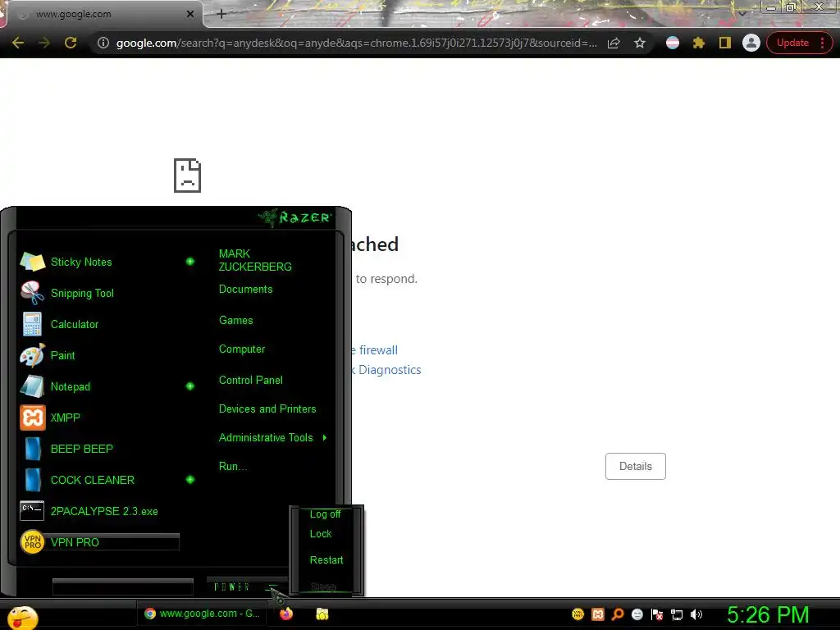
Task: Open Chrome extensions puzzle icon
Action: pyautogui.click(x=699, y=43)
